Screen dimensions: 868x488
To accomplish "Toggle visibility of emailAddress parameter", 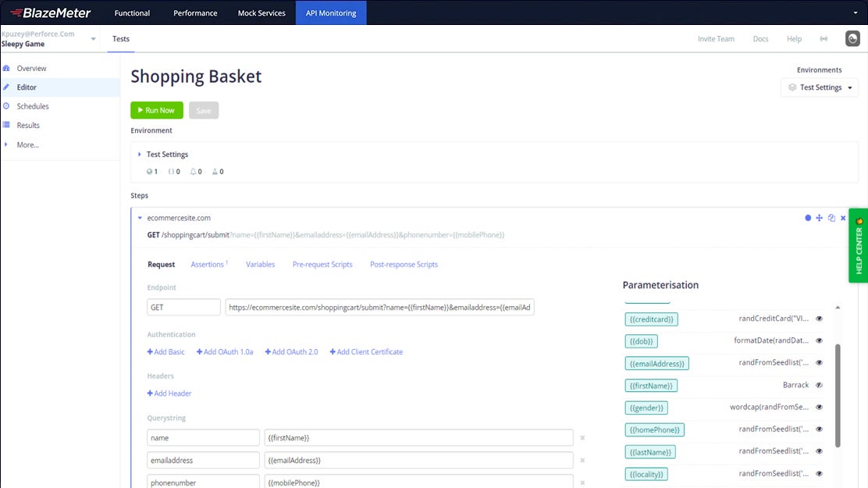I will coord(820,363).
